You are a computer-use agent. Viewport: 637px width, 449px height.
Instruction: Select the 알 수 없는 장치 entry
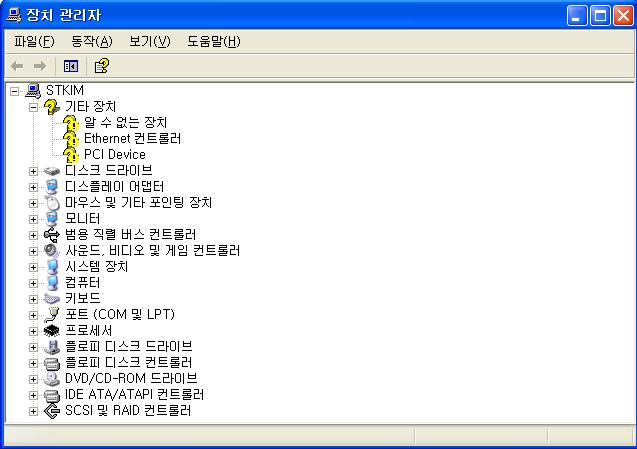tap(126, 122)
